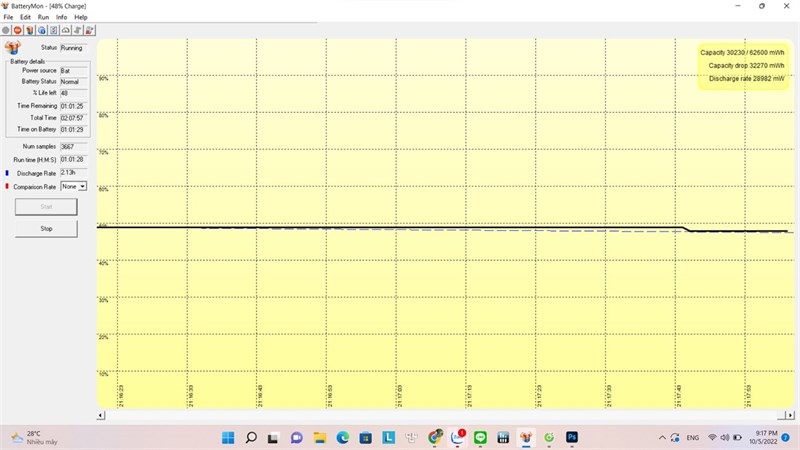The image size is (800, 450).
Task: Click the red stop-monitoring toolbar icon
Action: click(x=18, y=31)
